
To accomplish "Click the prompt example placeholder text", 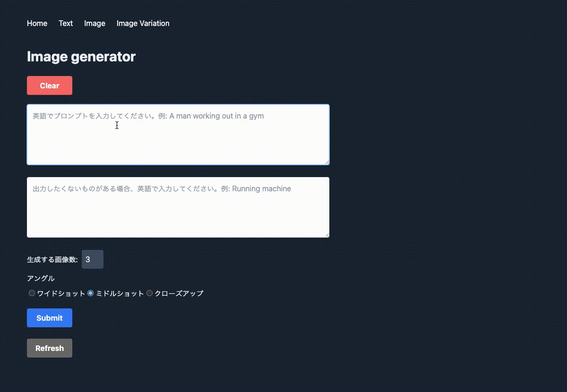I will tap(147, 116).
